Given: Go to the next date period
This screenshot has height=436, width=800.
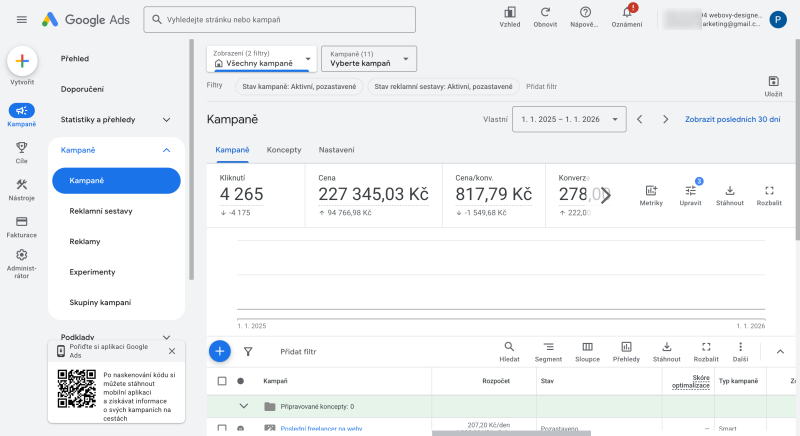Looking at the screenshot, I should (x=665, y=119).
